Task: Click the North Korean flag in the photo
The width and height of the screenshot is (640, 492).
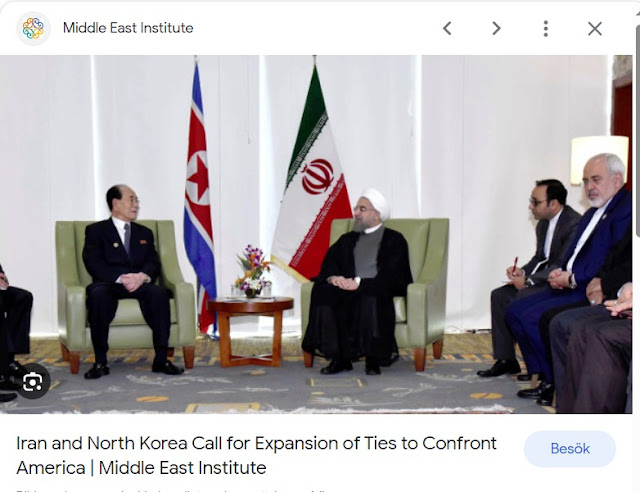Action: tap(200, 196)
